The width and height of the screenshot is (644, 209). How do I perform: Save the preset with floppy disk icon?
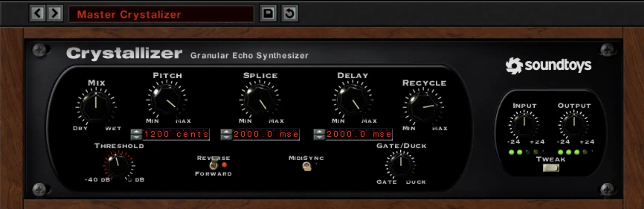[268, 14]
